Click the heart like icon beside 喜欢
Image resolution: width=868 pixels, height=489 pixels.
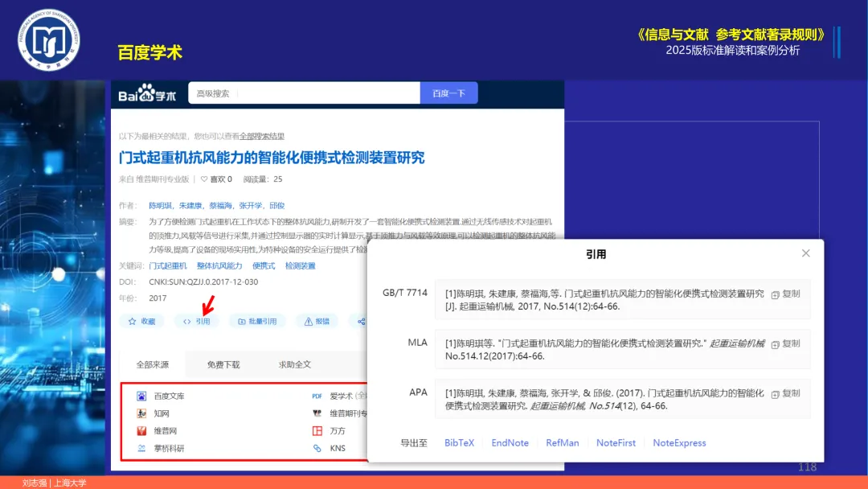tap(203, 179)
